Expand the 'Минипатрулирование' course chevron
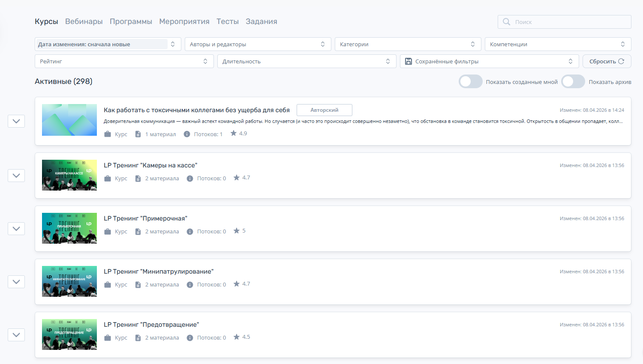Image resolution: width=643 pixels, height=364 pixels. pyautogui.click(x=16, y=282)
